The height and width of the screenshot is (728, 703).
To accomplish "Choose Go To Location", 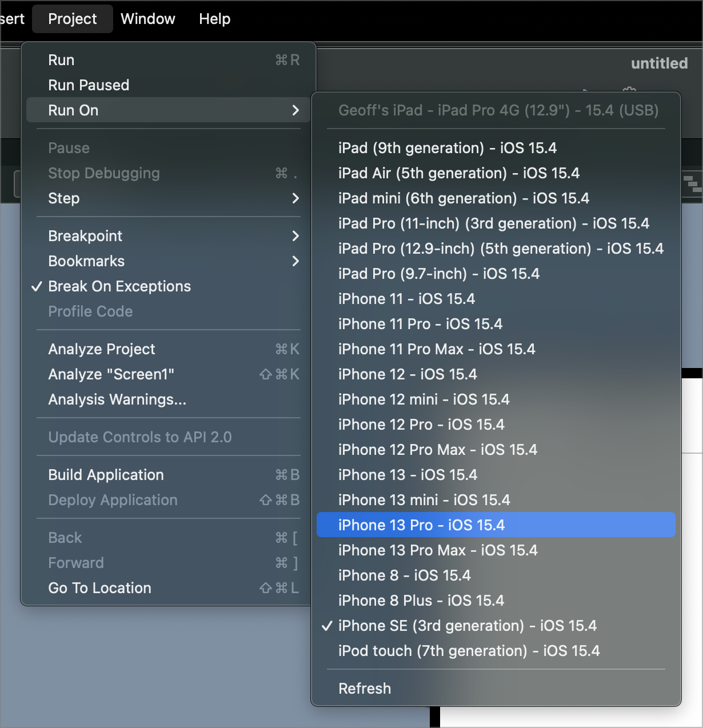I will (99, 588).
